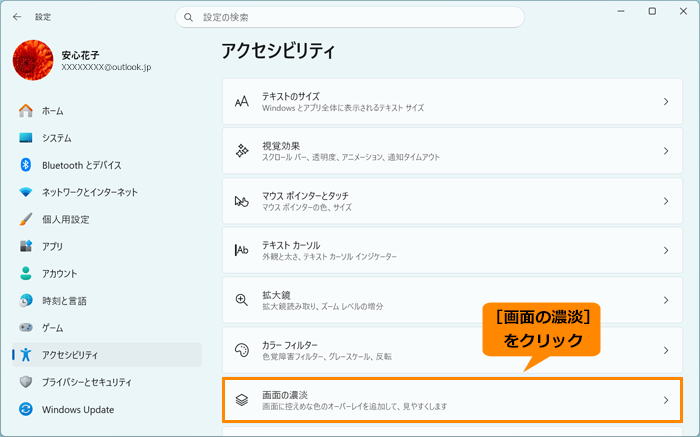The image size is (700, 437).
Task: Expand the テキストのサイズ row chevron
Action: pyautogui.click(x=666, y=102)
